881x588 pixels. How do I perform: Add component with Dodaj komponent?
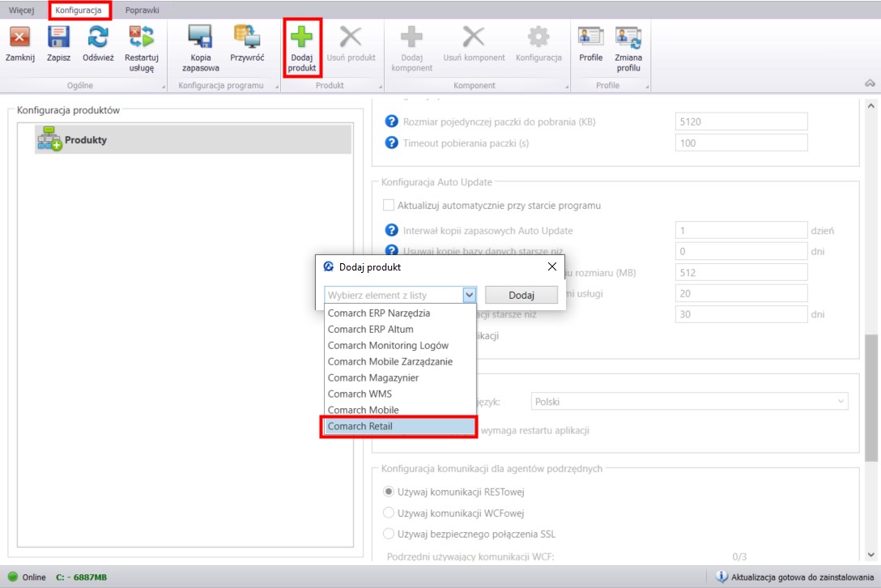(x=411, y=37)
